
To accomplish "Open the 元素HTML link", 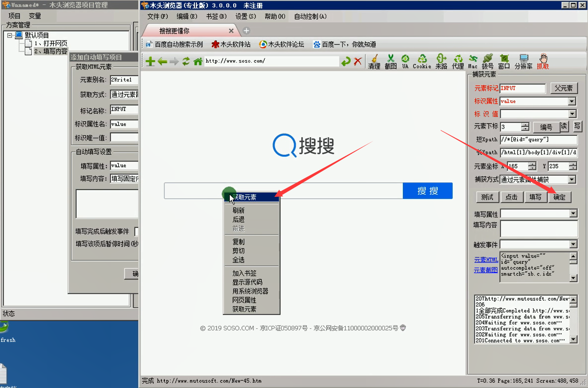I will pyautogui.click(x=486, y=260).
